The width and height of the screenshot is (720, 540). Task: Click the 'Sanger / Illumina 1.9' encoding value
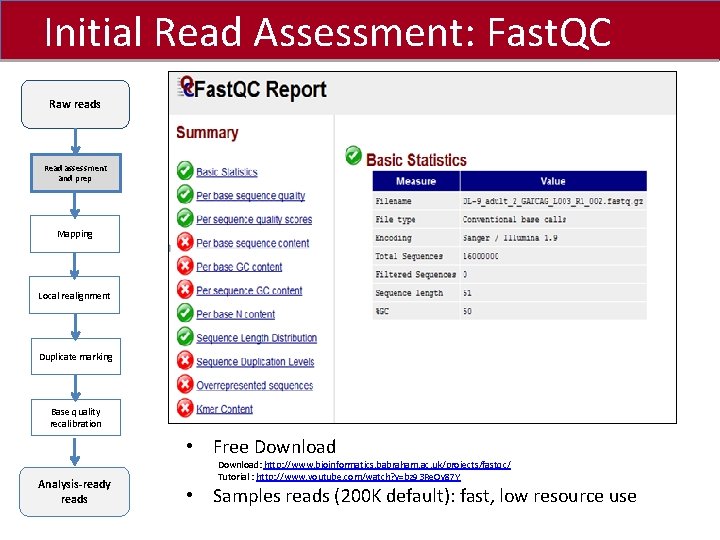click(510, 238)
